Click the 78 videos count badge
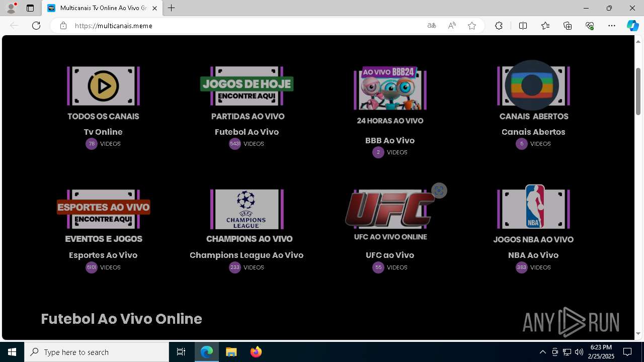The width and height of the screenshot is (644, 362). 91,144
